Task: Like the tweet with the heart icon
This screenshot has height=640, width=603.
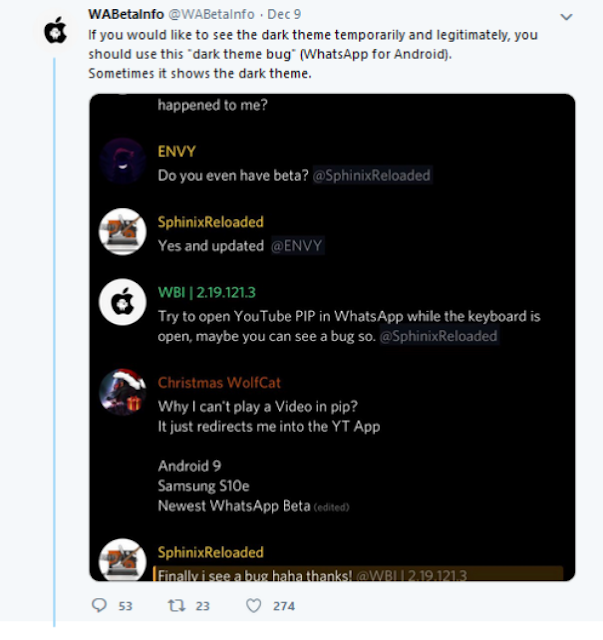Action: (254, 605)
